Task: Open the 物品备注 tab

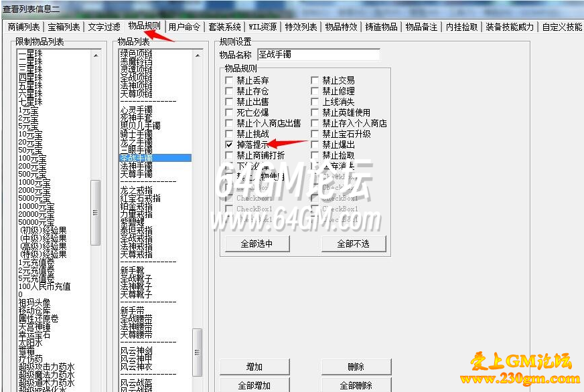Action: 421,27
